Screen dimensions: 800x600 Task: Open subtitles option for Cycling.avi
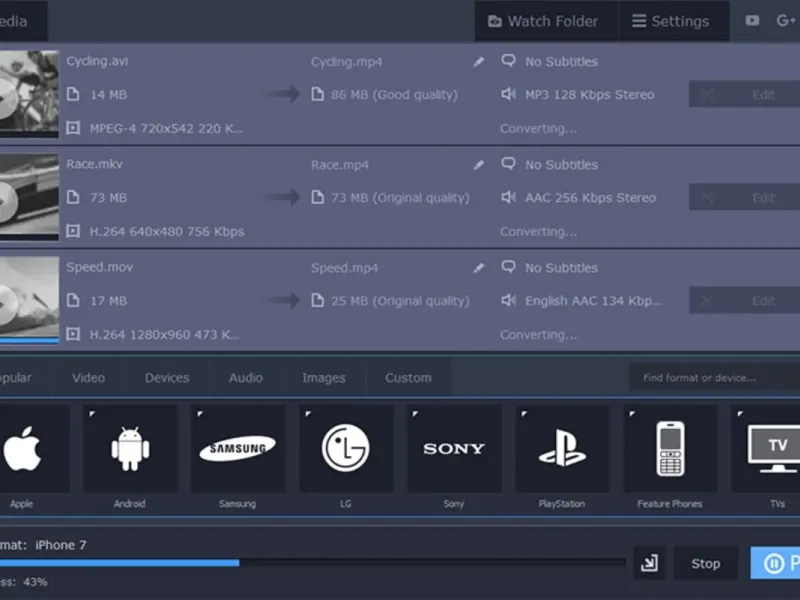549,61
